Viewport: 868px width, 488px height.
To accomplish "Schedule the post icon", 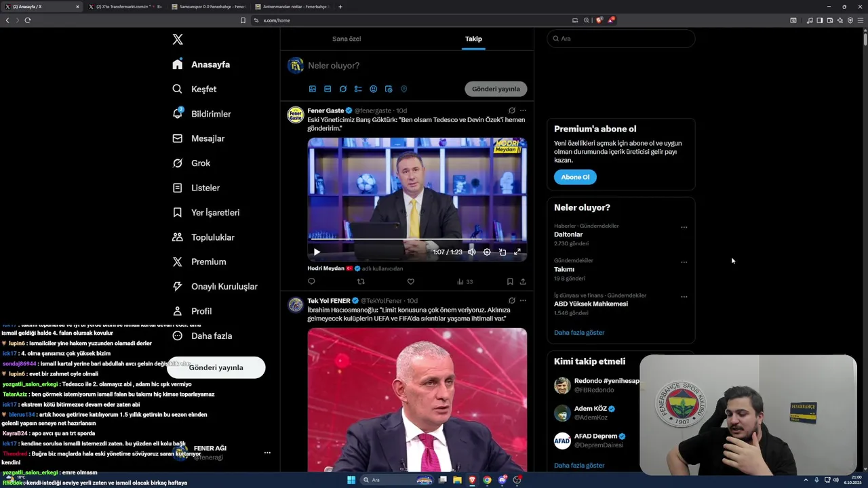I will click(x=389, y=89).
